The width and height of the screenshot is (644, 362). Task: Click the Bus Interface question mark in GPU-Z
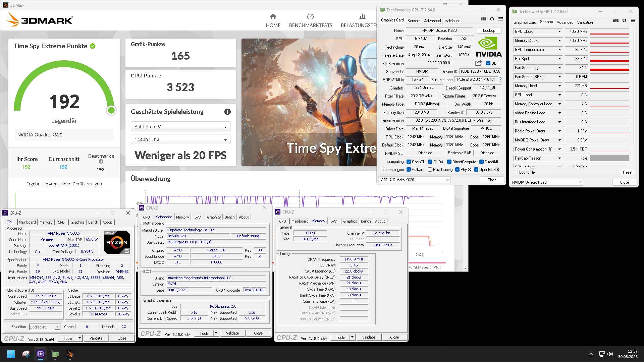coord(500,79)
